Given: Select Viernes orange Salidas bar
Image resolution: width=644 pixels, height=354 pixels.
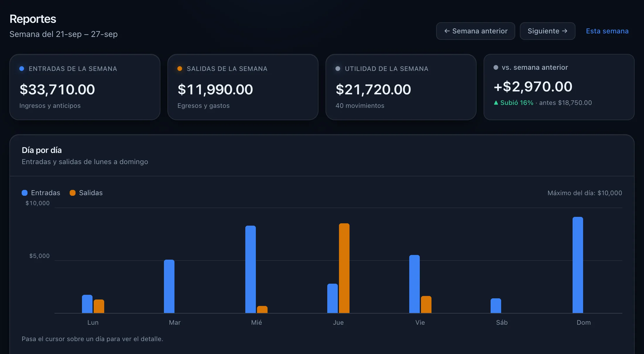Looking at the screenshot, I should click(x=426, y=304).
